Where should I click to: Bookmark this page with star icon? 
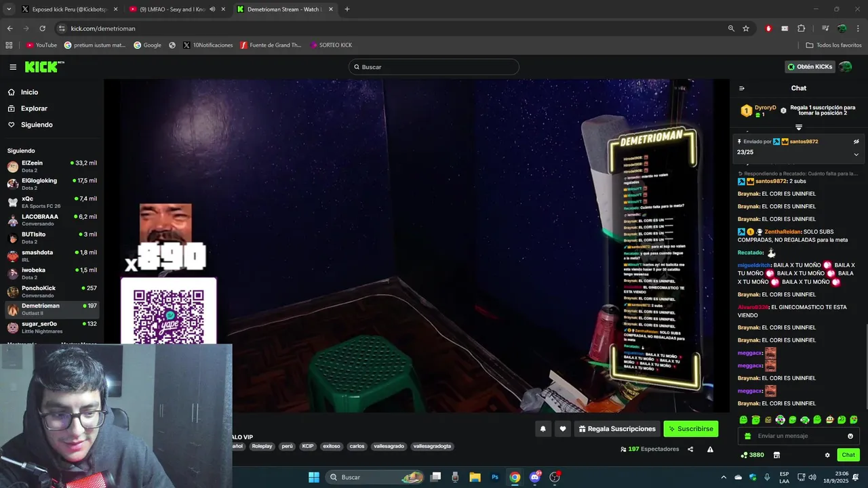click(x=746, y=28)
